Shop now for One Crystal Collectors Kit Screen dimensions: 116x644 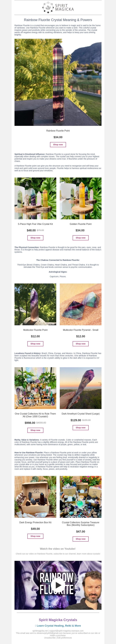(x=35, y=430)
